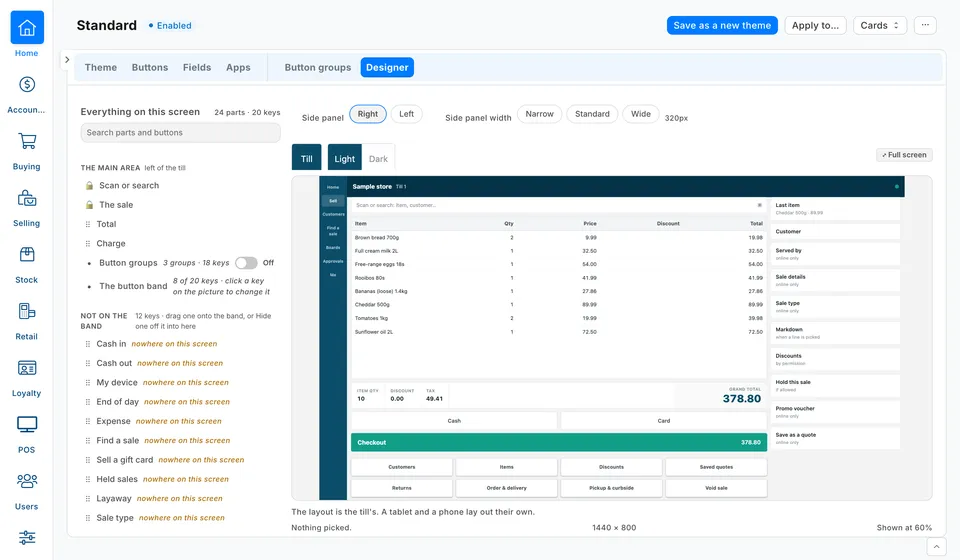Screen dimensions: 960x560
Task: Set side panel to Right
Action: [368, 114]
